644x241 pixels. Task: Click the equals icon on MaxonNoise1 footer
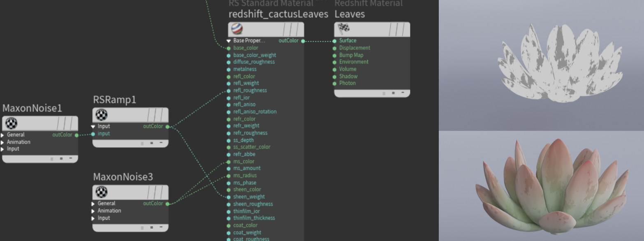point(61,158)
